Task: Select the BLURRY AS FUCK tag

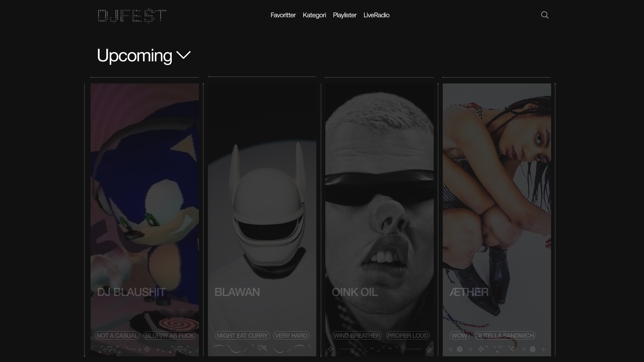Action: (170, 336)
